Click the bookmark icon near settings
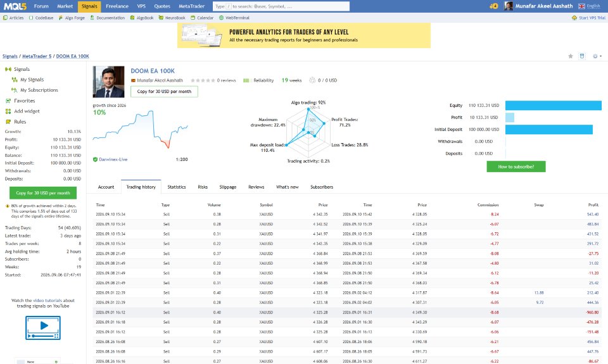The image size is (608, 364). point(582,56)
